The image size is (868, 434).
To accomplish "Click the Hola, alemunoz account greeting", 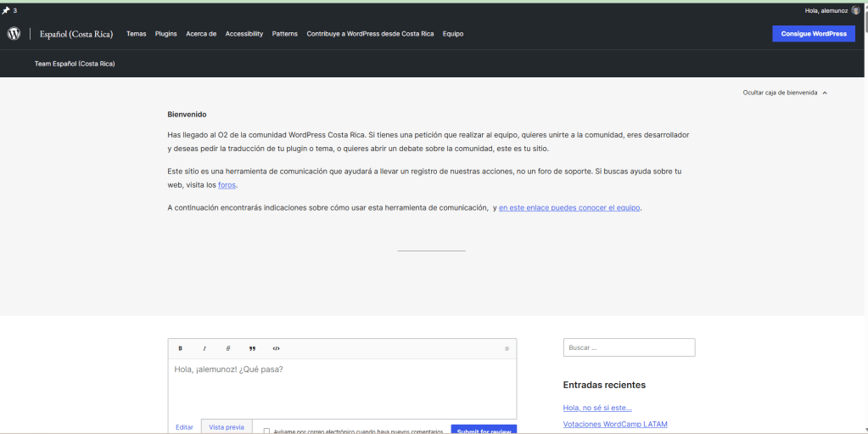I will [x=826, y=10].
